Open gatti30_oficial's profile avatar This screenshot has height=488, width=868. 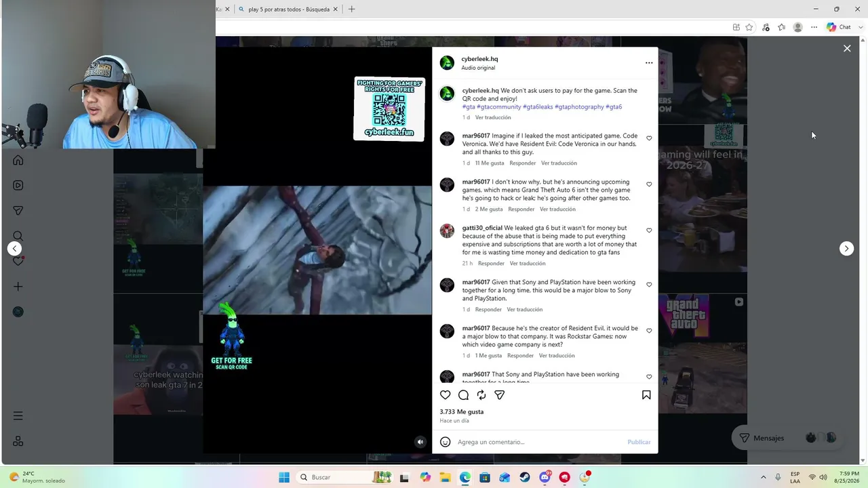tap(447, 231)
